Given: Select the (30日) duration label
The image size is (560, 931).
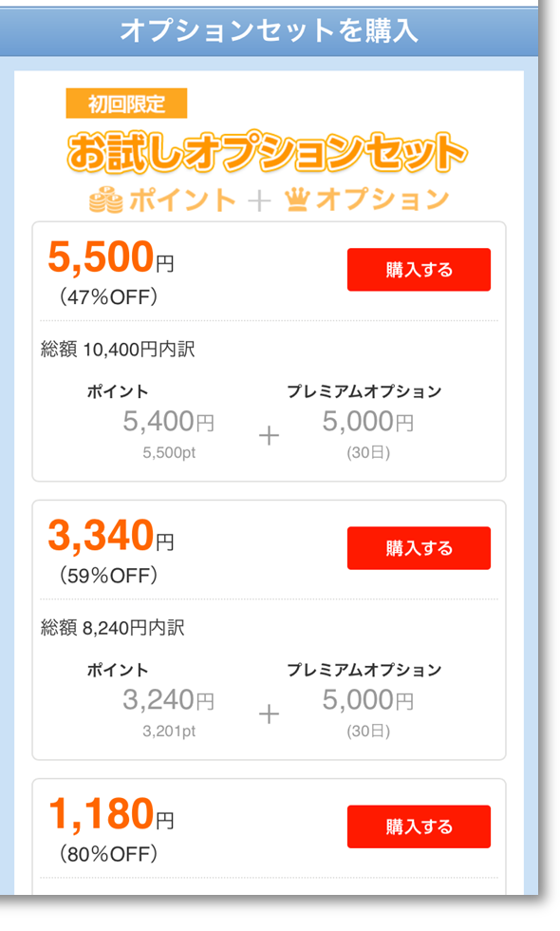Looking at the screenshot, I should coord(366,454).
